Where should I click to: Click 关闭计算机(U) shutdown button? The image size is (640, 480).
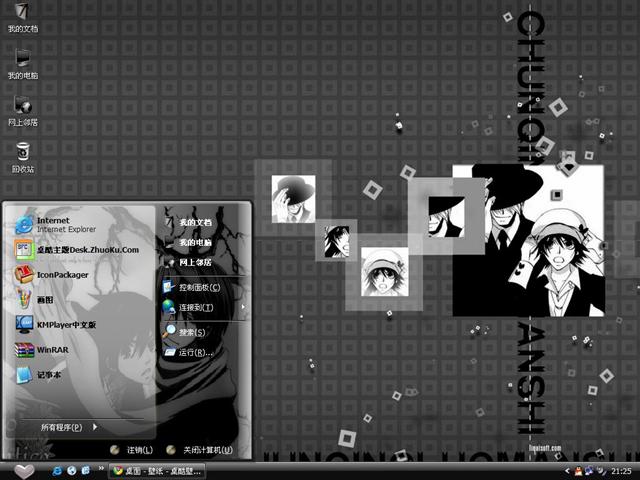[200, 450]
